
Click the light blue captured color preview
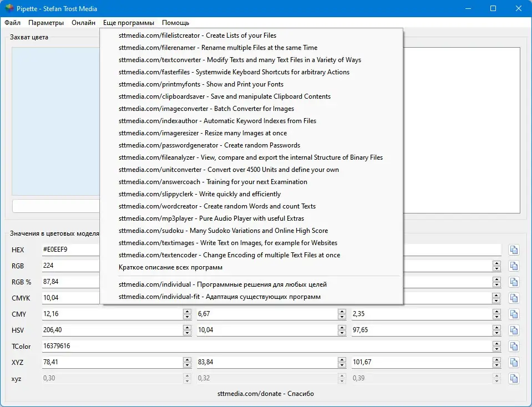(56, 121)
